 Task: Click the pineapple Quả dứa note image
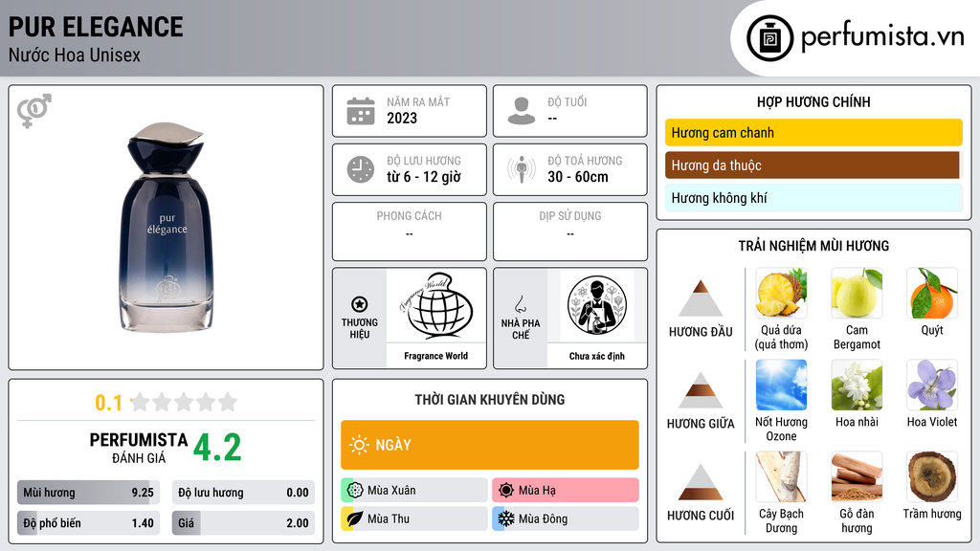pos(781,293)
